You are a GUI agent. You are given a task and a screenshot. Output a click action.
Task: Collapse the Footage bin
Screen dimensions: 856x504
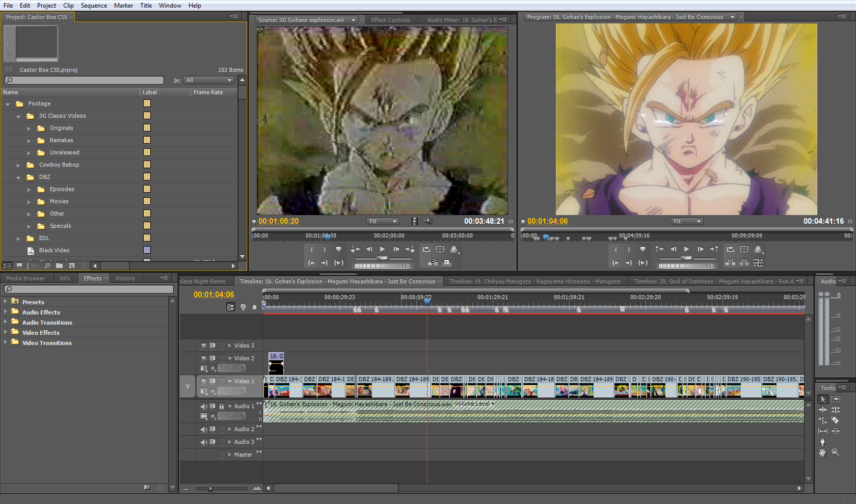coord(8,104)
